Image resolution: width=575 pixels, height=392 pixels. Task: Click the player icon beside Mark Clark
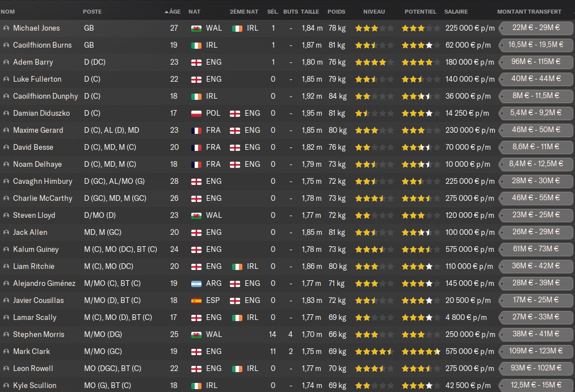(6, 352)
